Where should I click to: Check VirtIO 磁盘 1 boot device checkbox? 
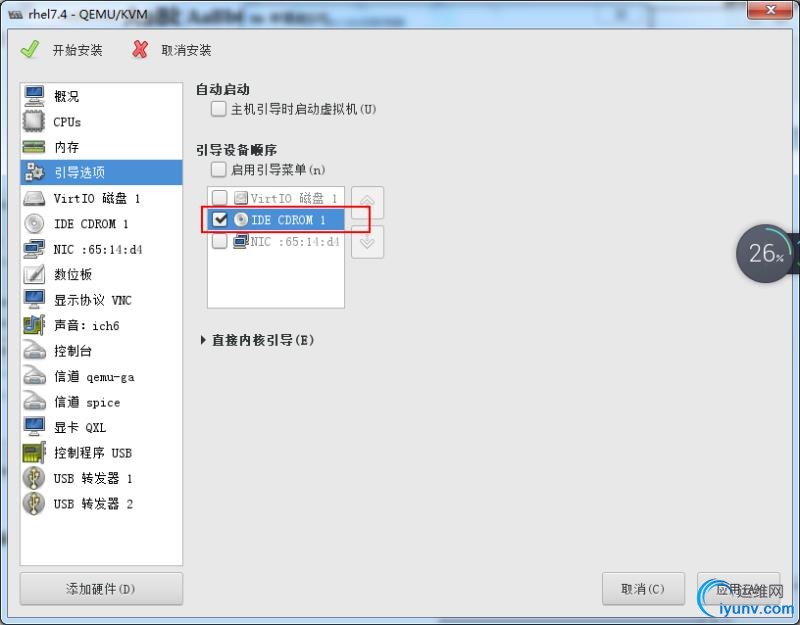(x=219, y=197)
